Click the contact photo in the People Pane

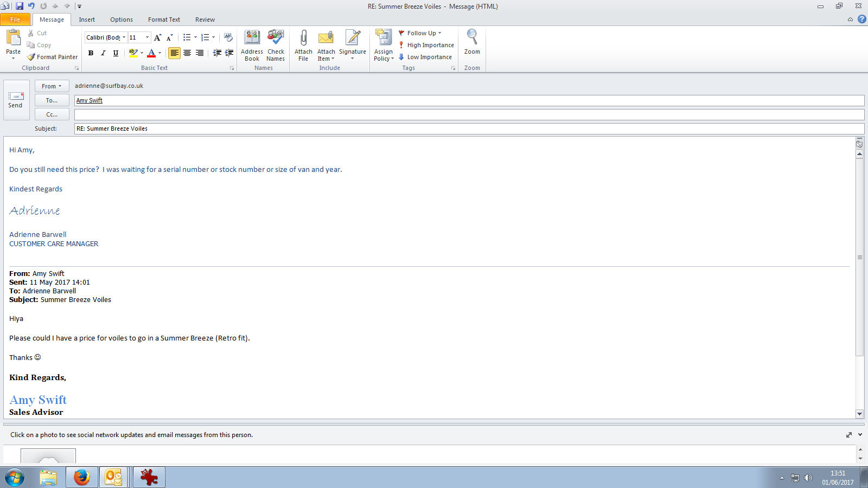(x=48, y=456)
